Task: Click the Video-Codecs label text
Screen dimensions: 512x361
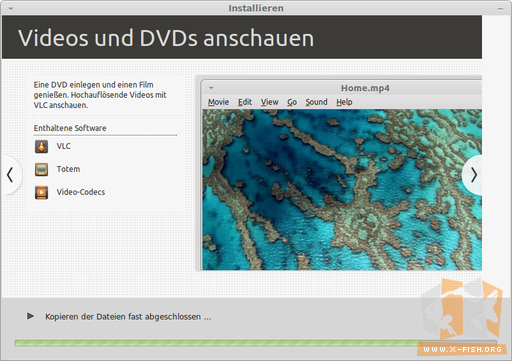Action: click(81, 192)
